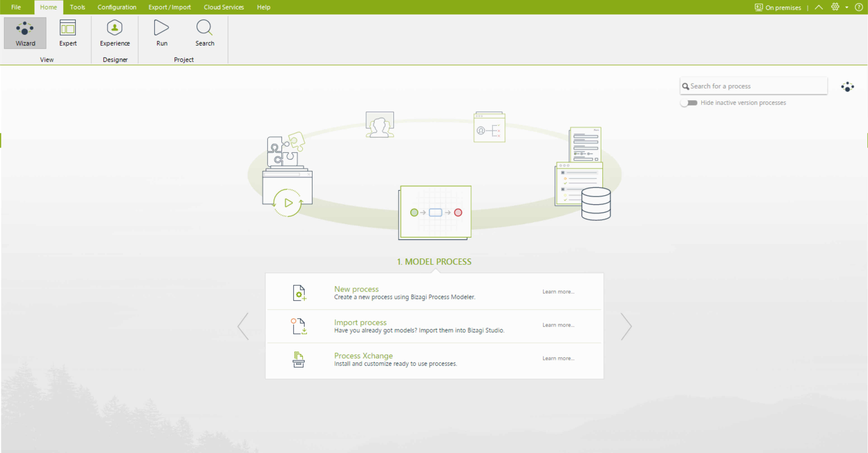The width and height of the screenshot is (868, 453).
Task: Open the help question mark icon
Action: tap(859, 7)
